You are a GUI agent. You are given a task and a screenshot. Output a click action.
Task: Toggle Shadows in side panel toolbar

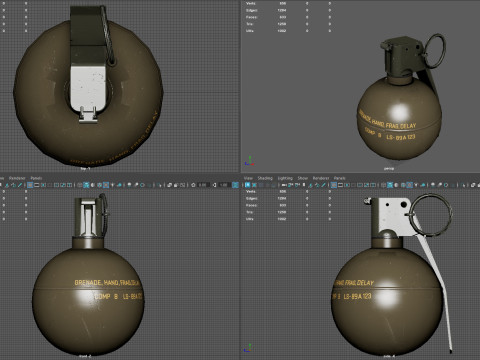(423, 185)
